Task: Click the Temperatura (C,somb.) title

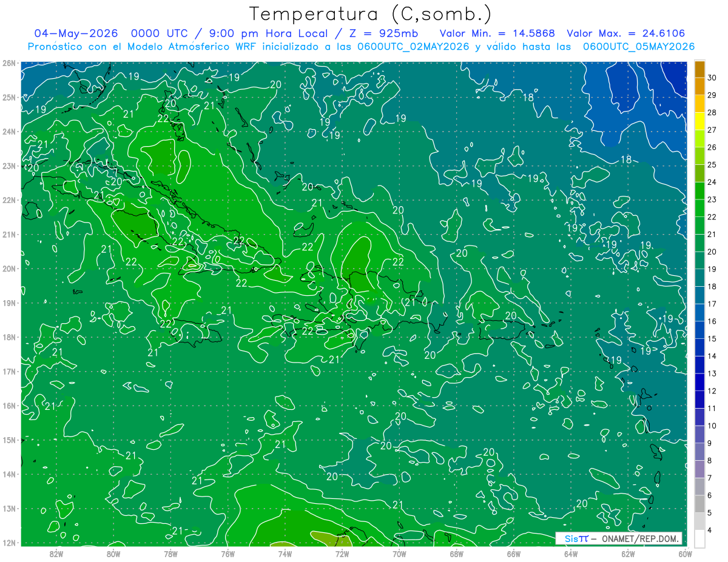Action: point(371,15)
